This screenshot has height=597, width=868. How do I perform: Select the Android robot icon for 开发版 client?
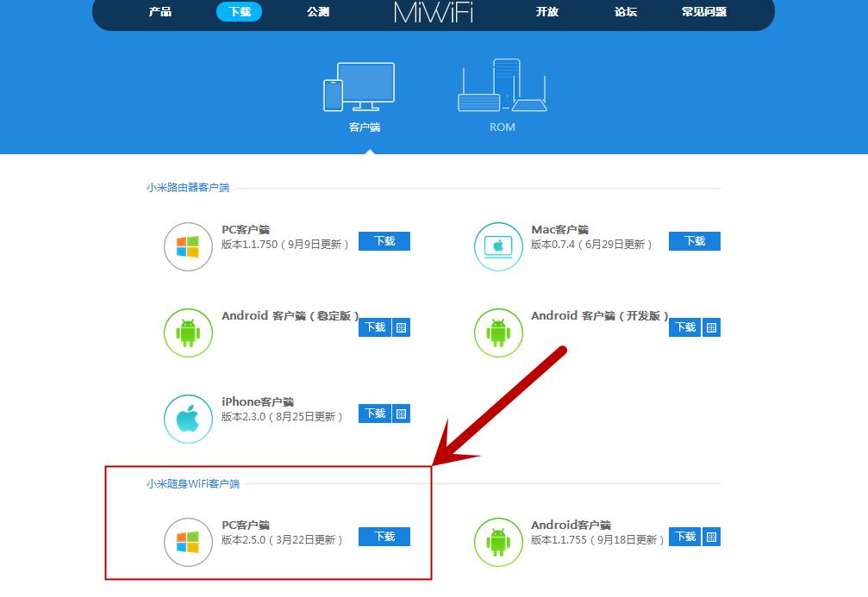point(498,333)
